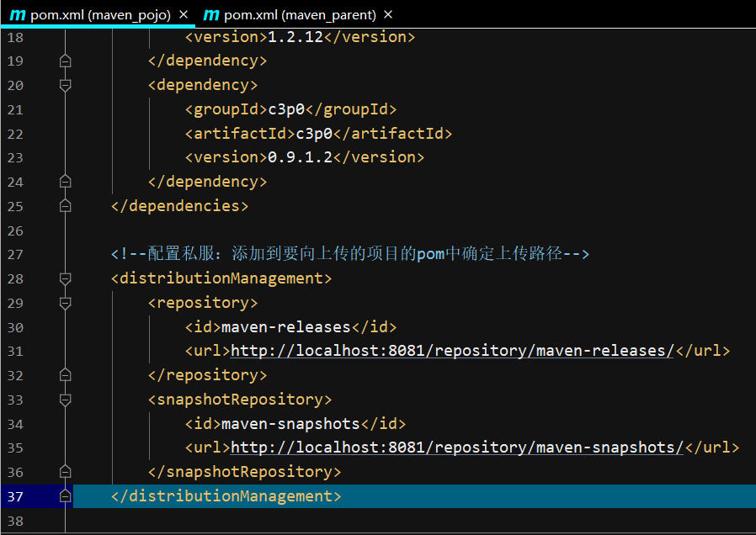This screenshot has height=535, width=756.
Task: Click id value maven-snapshots
Action: [x=290, y=424]
